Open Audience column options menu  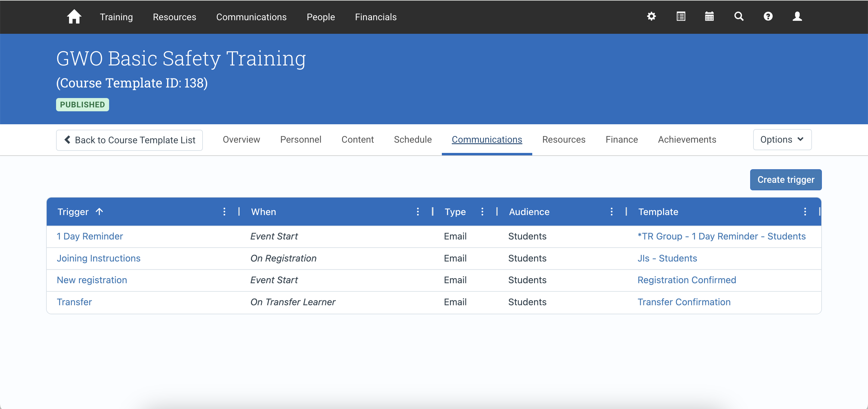(611, 212)
